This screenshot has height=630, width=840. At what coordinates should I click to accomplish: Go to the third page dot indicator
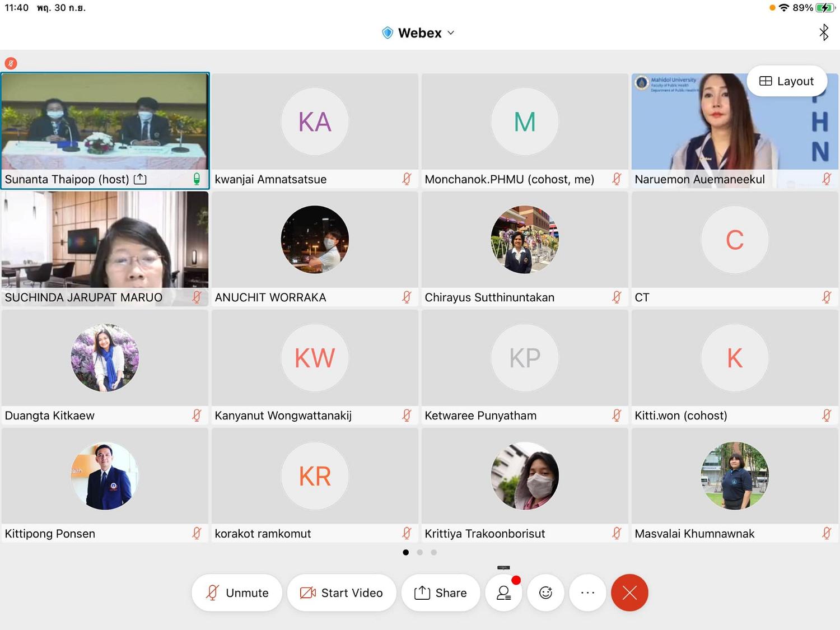[433, 552]
